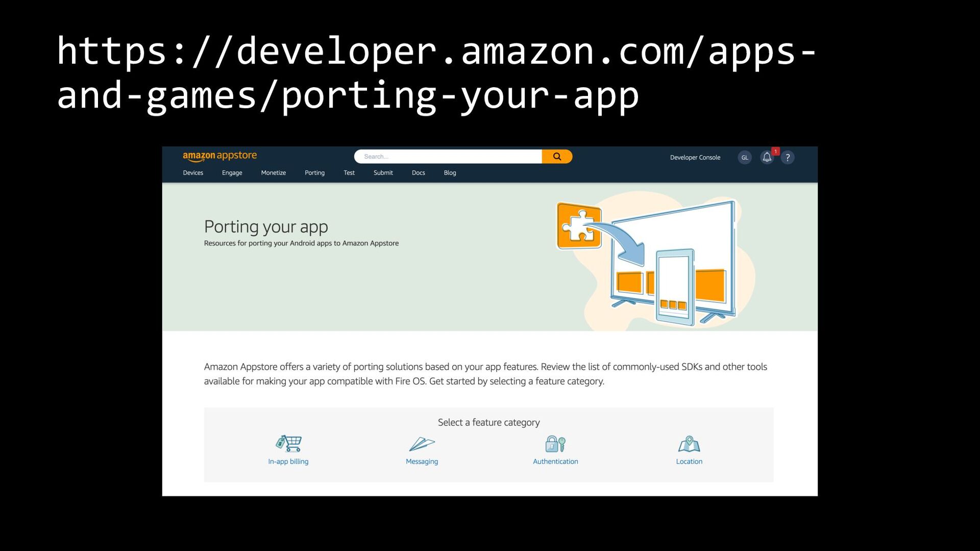The height and width of the screenshot is (551, 980).
Task: Click the red notification count badge
Action: 775,152
